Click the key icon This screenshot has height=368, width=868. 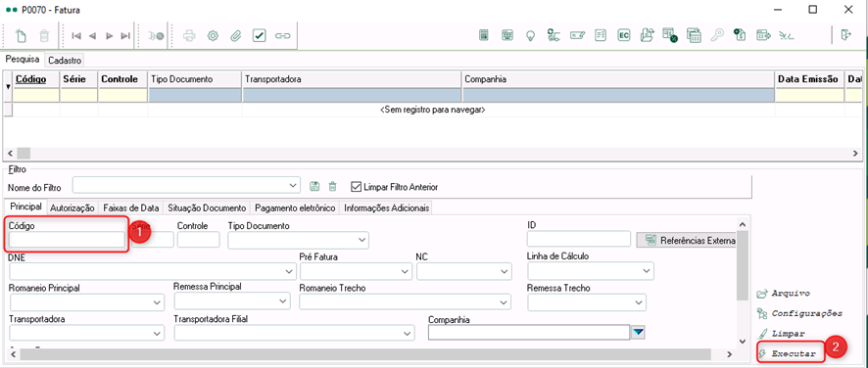(718, 35)
